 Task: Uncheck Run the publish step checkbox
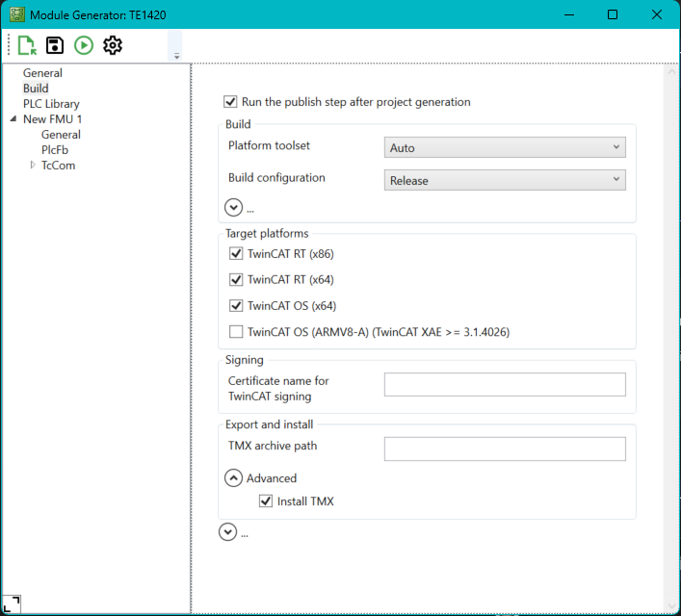(x=230, y=102)
